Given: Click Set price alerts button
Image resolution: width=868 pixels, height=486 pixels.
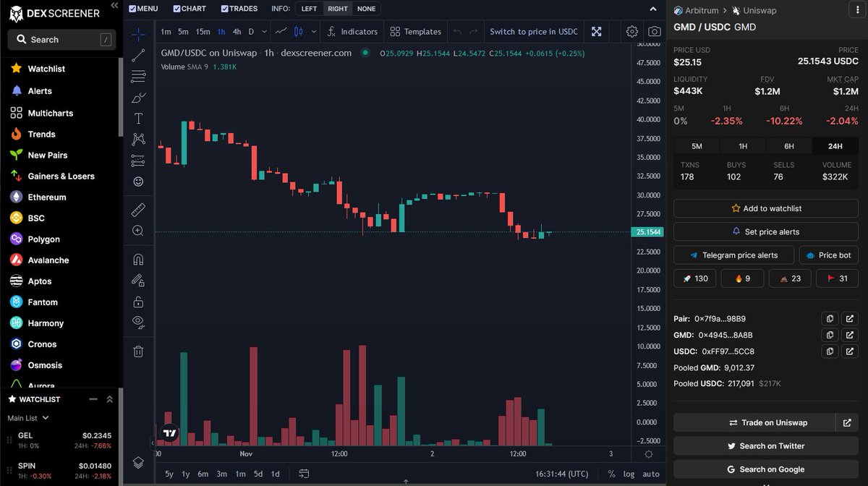Looking at the screenshot, I should coord(766,231).
